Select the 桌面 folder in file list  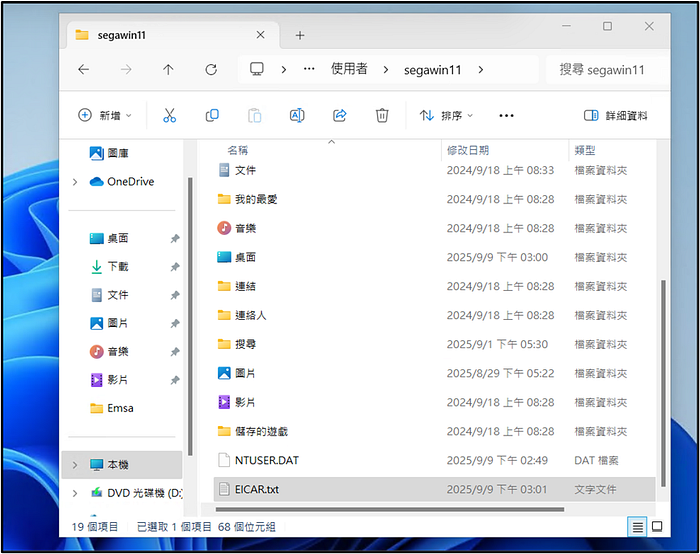pos(434,257)
